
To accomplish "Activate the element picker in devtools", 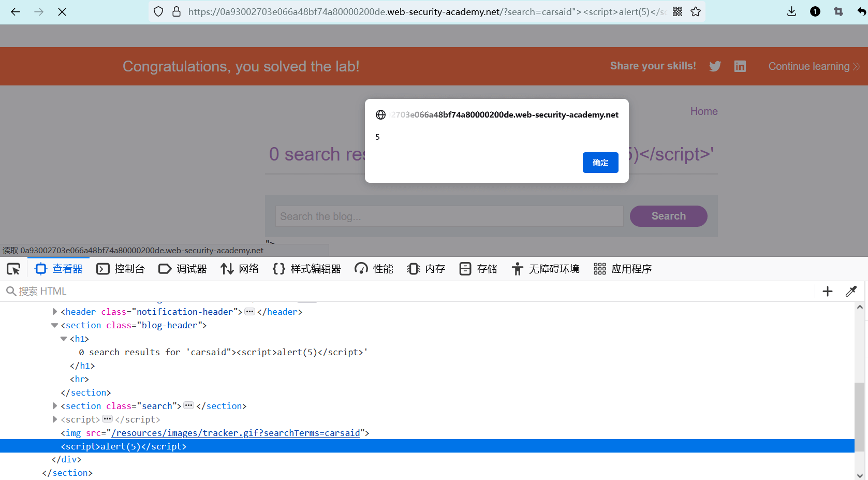I will 13,269.
